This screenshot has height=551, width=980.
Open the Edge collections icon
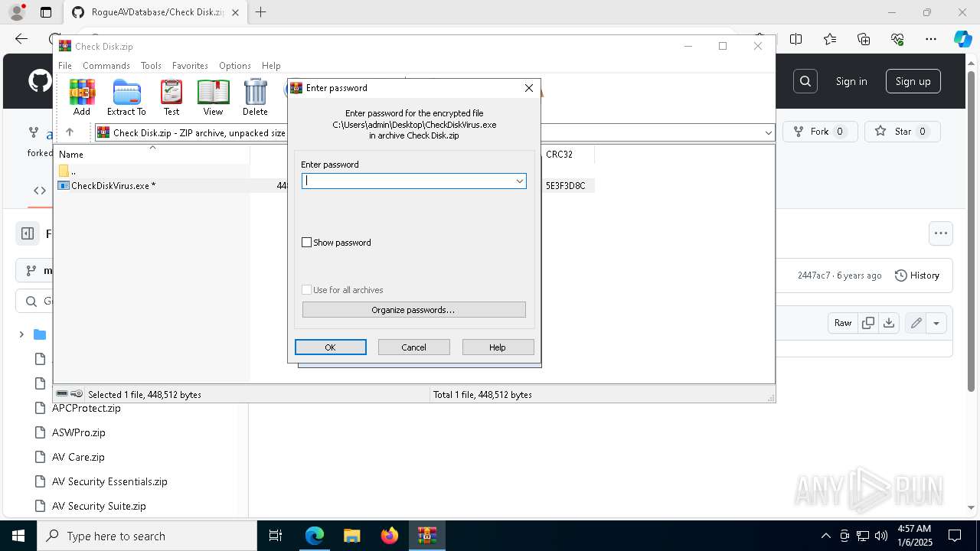point(864,39)
